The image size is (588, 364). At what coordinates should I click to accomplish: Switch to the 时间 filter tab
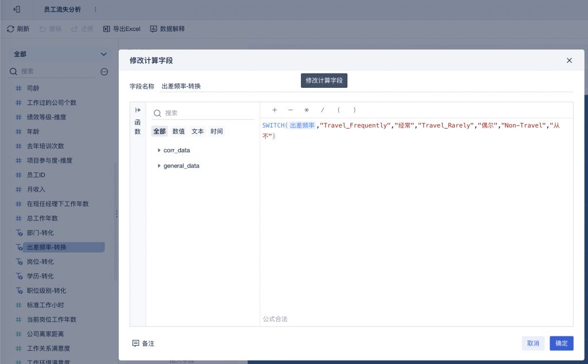click(216, 131)
